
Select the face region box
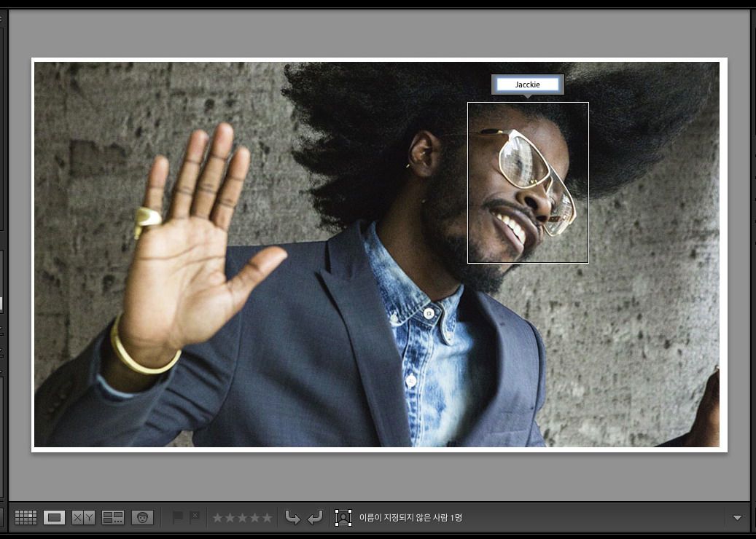coord(528,183)
